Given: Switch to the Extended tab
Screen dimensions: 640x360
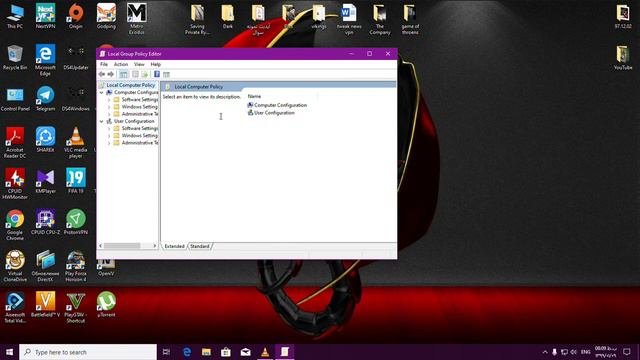Looking at the screenshot, I should [x=174, y=246].
